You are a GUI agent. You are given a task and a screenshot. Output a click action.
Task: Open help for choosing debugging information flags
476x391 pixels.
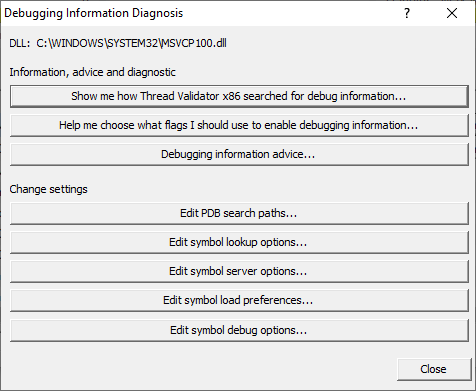(239, 125)
